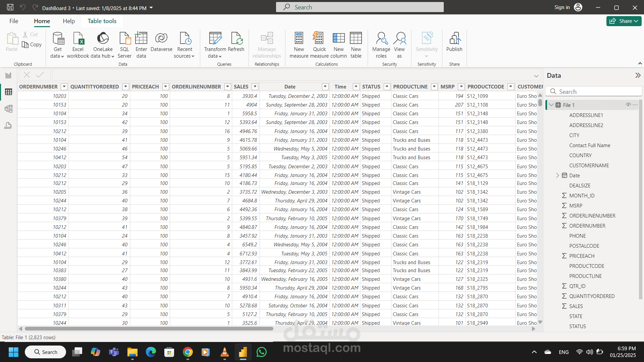Viewport: 644px width, 362px height.
Task: Open the SALES column filter dropdown
Action: point(255,87)
